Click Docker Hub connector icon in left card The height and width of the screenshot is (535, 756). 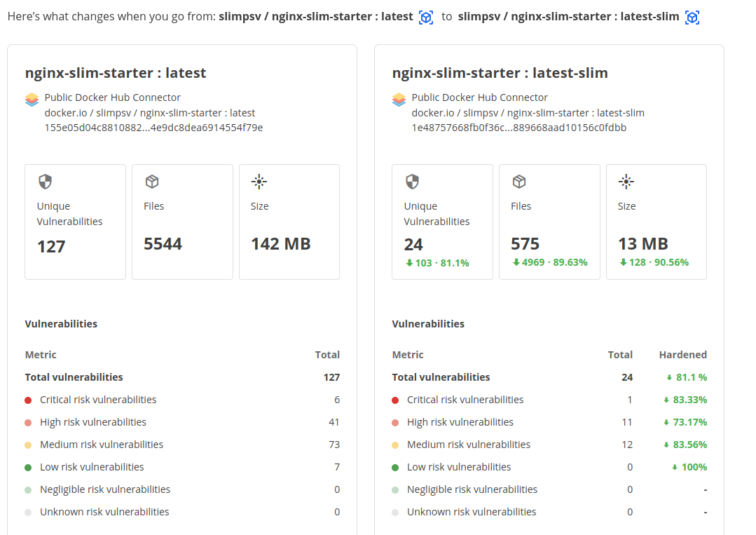(x=32, y=100)
